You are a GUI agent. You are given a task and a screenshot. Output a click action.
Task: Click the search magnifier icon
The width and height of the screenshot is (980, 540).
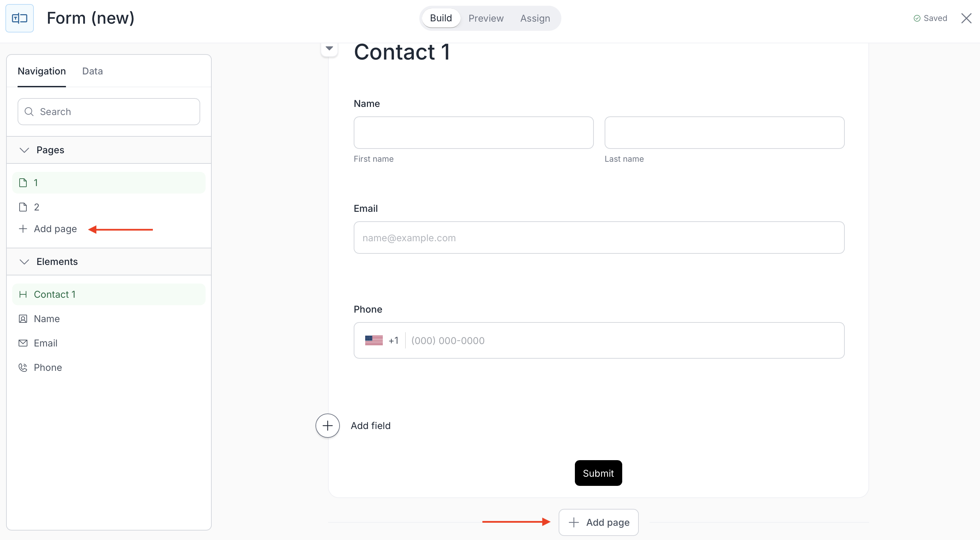click(29, 112)
